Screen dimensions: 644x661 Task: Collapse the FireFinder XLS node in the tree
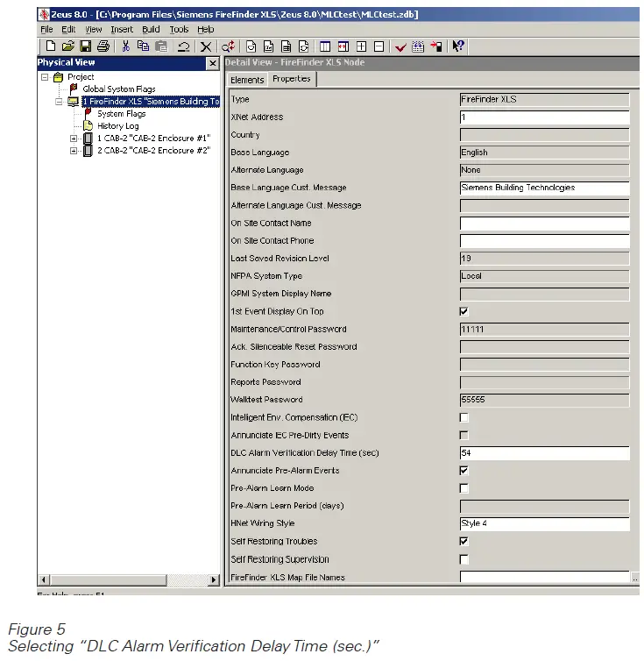[59, 102]
